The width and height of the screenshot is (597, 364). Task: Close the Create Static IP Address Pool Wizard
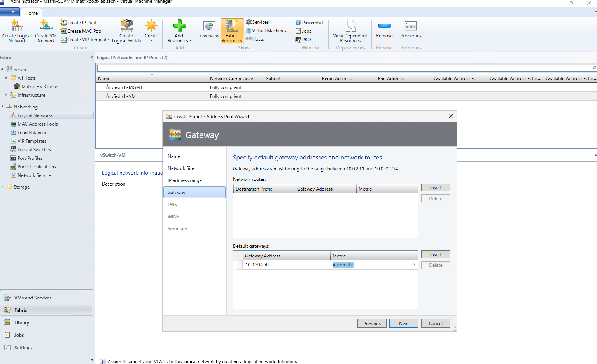(x=450, y=116)
